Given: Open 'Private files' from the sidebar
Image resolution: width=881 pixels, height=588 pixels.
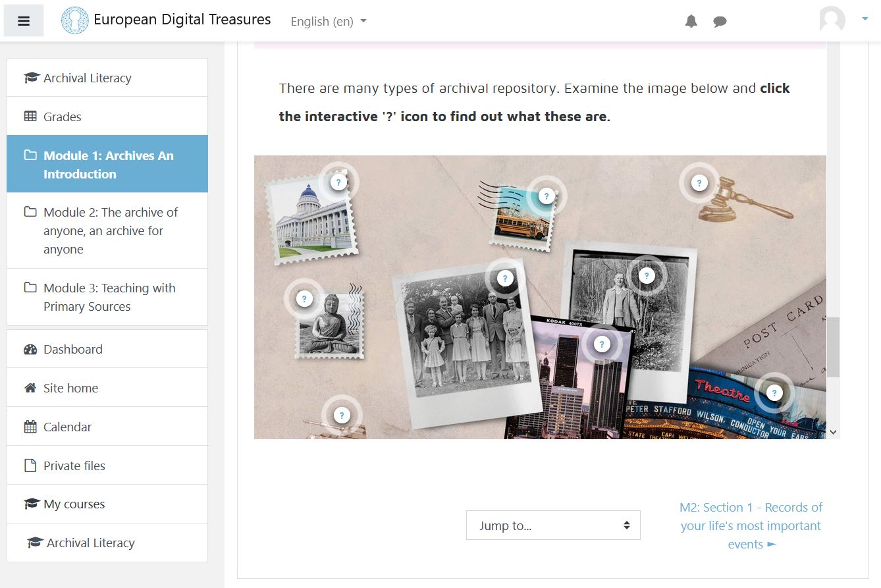Looking at the screenshot, I should click(x=74, y=465).
